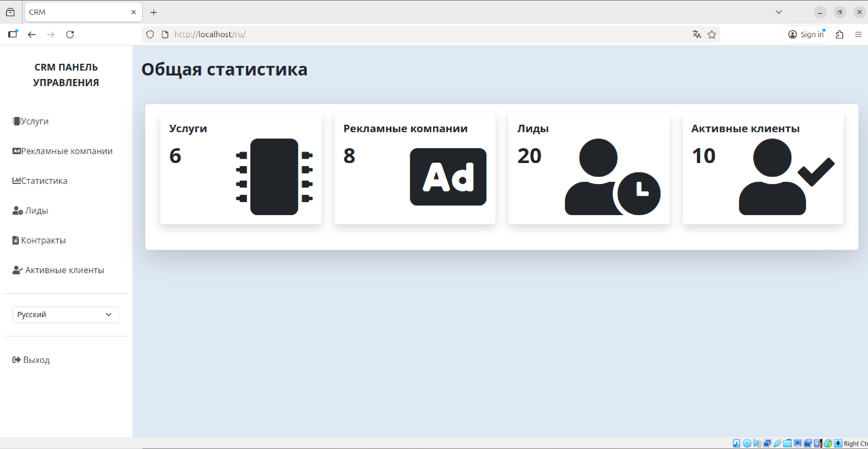Click the browser forward arrow
This screenshot has width=868, height=449.
tap(51, 34)
